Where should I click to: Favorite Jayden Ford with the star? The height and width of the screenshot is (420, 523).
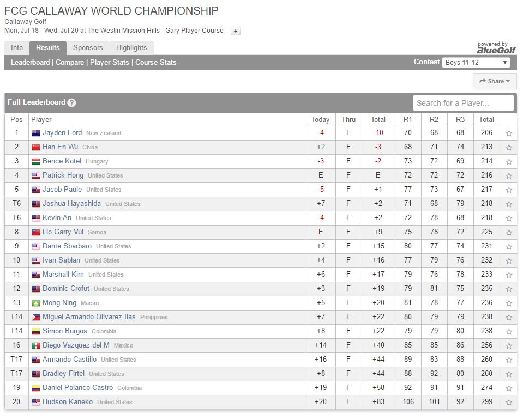point(509,133)
